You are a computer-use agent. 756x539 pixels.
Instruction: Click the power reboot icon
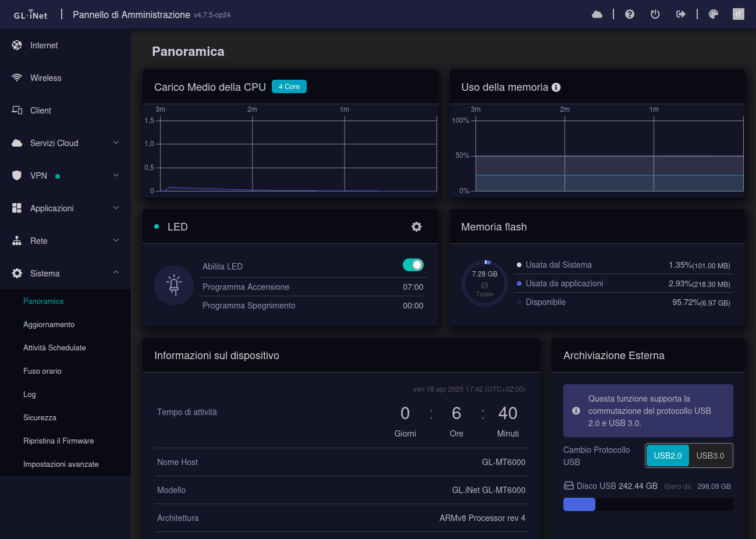pos(655,15)
